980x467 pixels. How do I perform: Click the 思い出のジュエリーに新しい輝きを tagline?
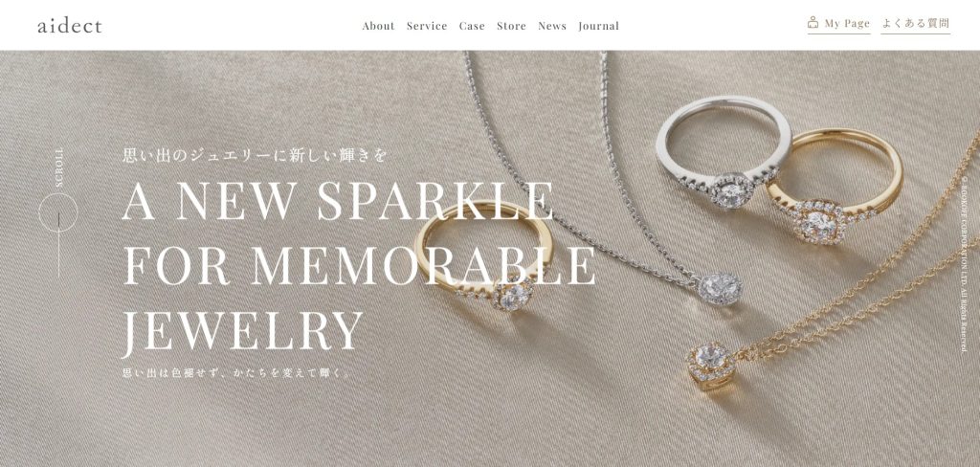255,155
